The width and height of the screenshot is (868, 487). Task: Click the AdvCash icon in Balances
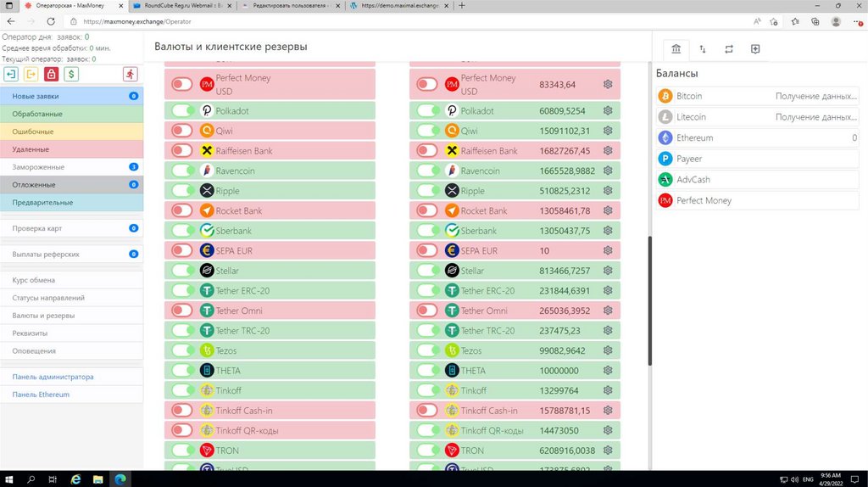[x=665, y=180]
